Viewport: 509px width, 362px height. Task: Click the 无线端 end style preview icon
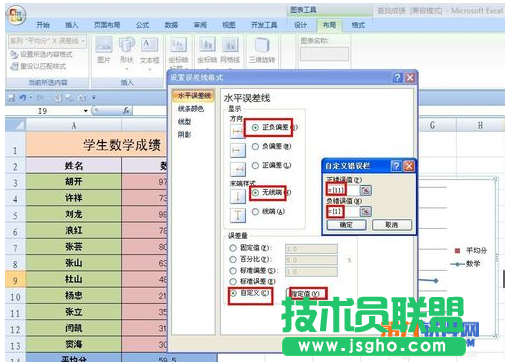tap(238, 196)
